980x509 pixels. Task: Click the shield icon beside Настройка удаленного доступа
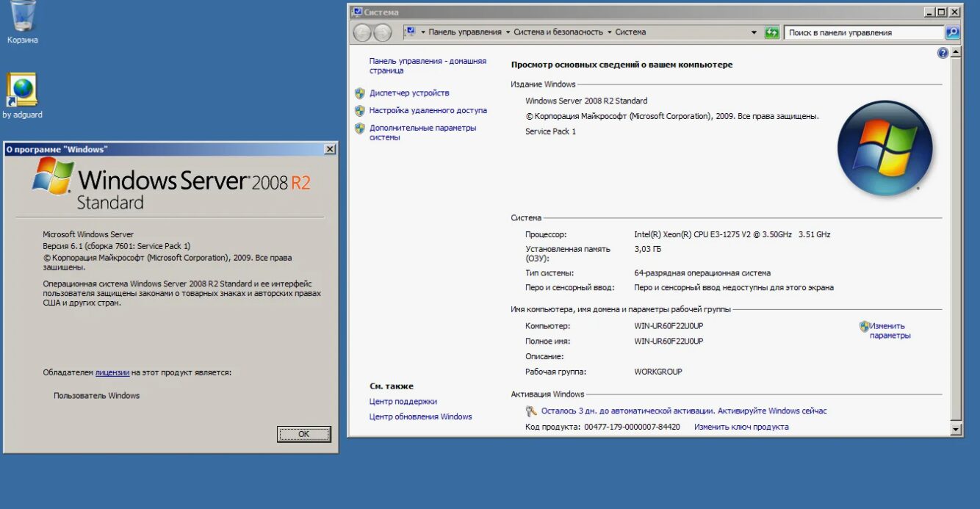click(x=360, y=111)
